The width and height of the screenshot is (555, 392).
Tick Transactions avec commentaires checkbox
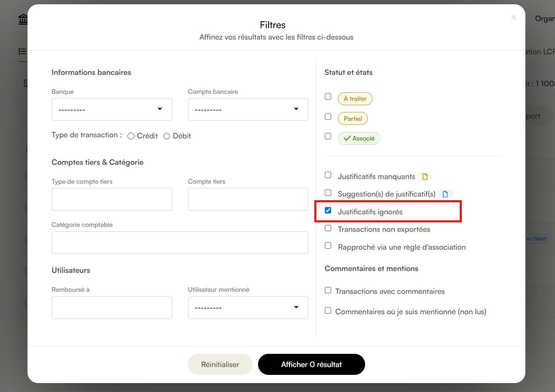328,290
